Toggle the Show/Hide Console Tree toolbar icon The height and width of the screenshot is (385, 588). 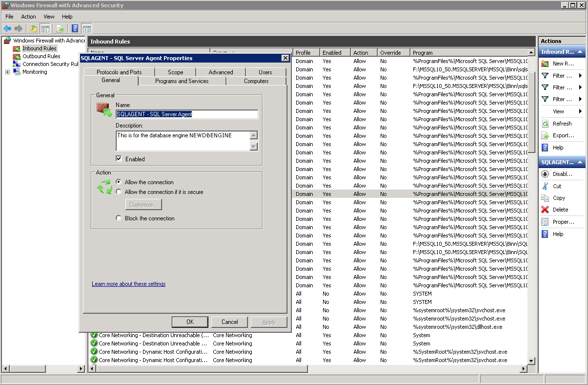pos(45,28)
